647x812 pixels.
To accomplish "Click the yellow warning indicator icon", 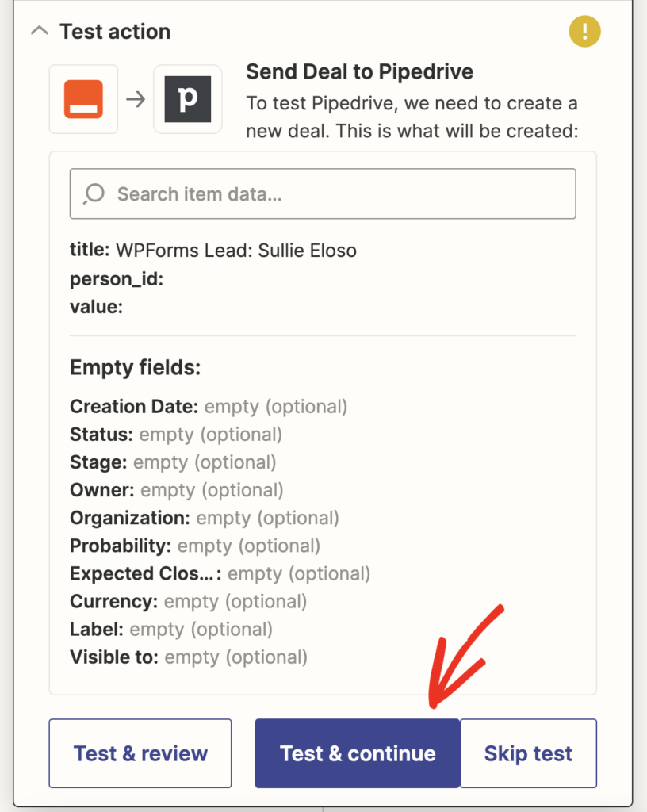I will click(x=584, y=33).
